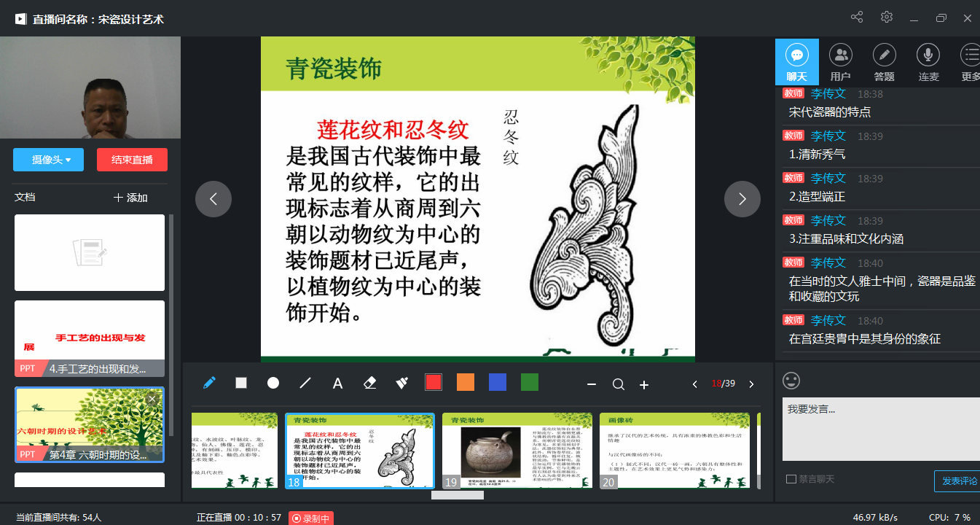This screenshot has width=980, height=525.
Task: Go to the next slide arrow on the slide
Action: 742,199
